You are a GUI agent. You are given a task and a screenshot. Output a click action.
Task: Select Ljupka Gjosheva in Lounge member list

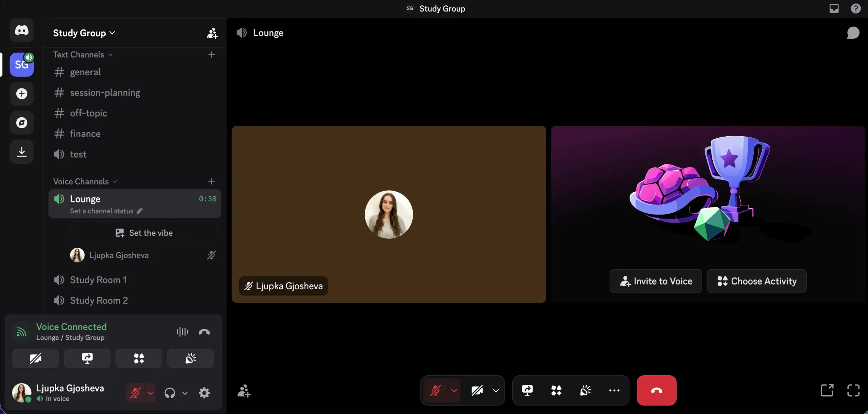tap(144, 255)
